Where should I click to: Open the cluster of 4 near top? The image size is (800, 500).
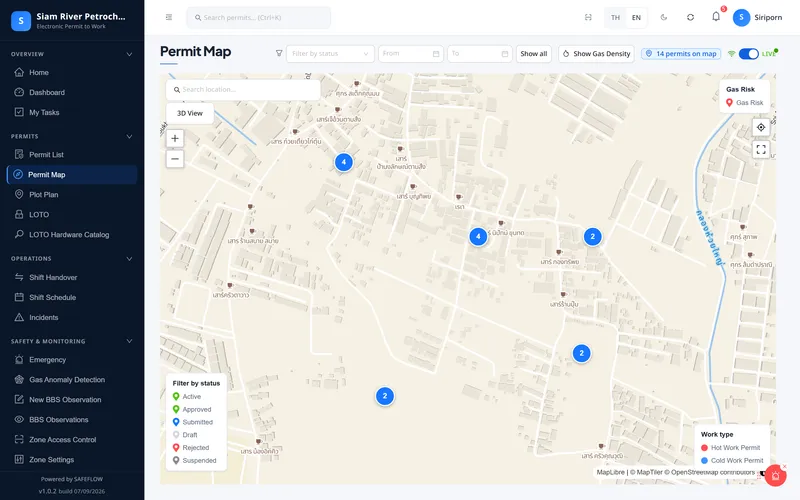344,162
